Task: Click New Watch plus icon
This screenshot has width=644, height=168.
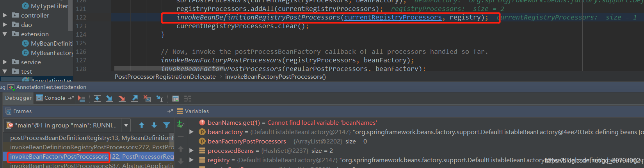Action: [181, 124]
